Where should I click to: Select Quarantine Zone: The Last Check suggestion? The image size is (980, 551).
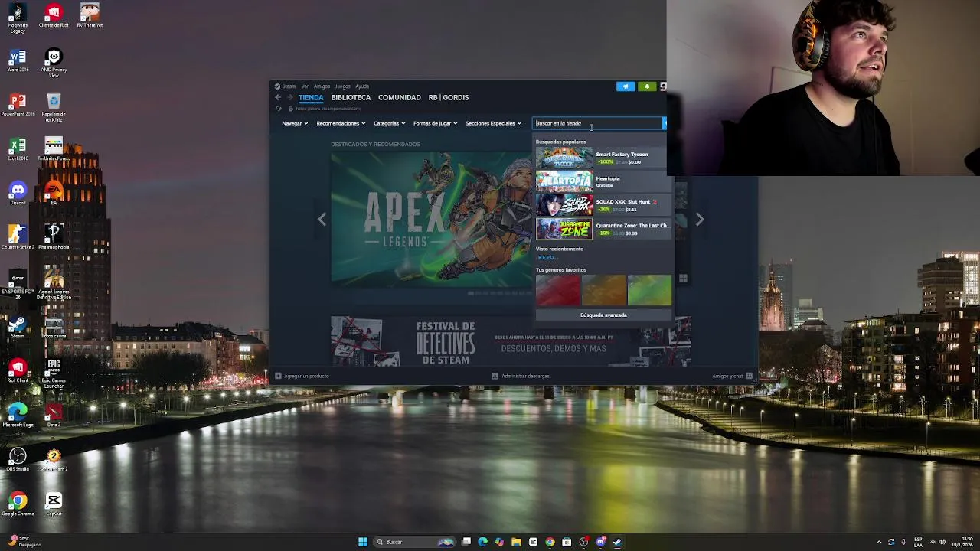[x=603, y=229]
